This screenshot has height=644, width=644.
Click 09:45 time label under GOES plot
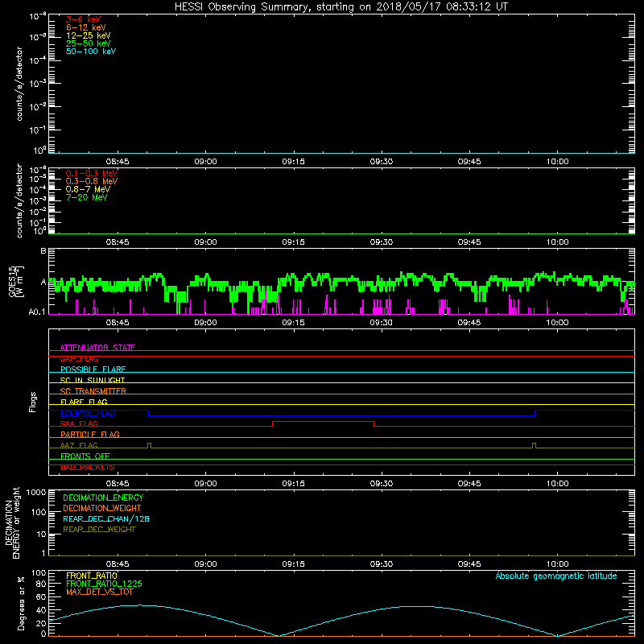[469, 323]
